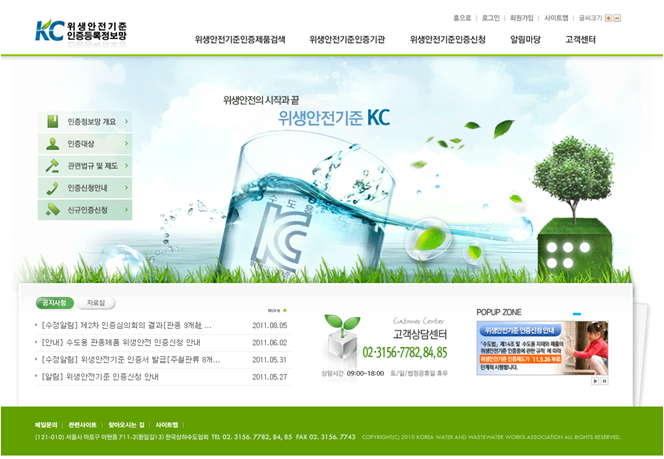664x459 pixels.
Task: Expand arrow on 인증정보망 개요 item
Action: (x=126, y=122)
